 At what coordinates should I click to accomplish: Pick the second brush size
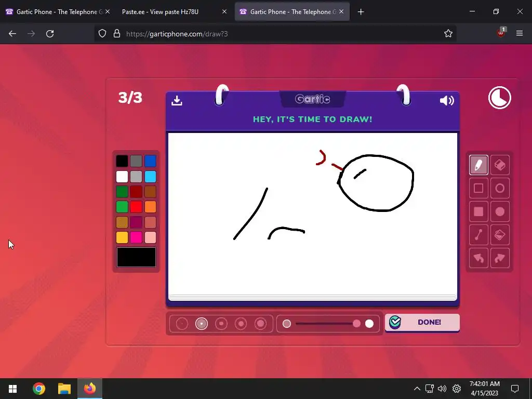coord(202,324)
